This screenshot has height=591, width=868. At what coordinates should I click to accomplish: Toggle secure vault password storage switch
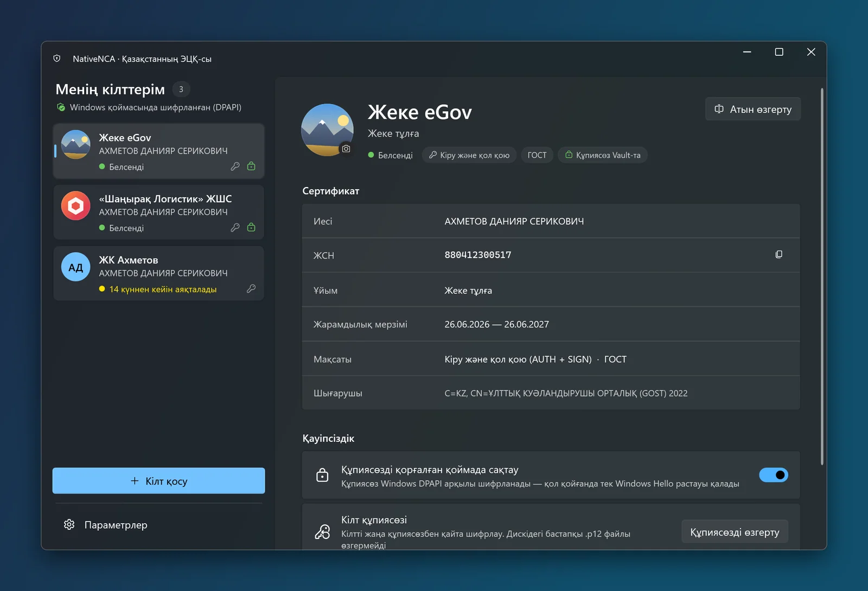tap(773, 475)
